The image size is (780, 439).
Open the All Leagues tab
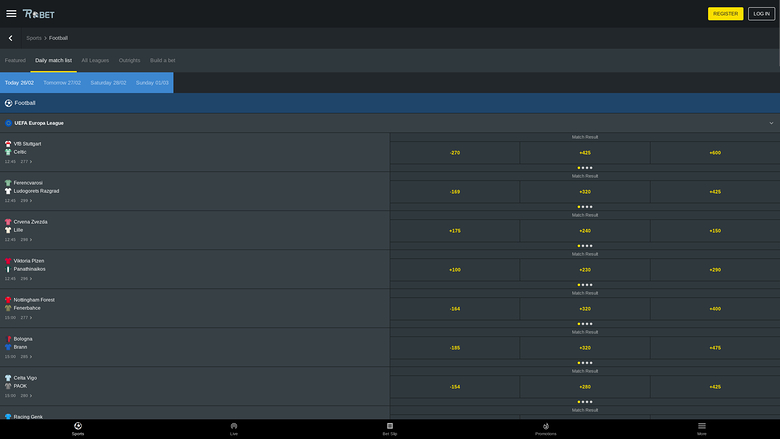pos(95,60)
